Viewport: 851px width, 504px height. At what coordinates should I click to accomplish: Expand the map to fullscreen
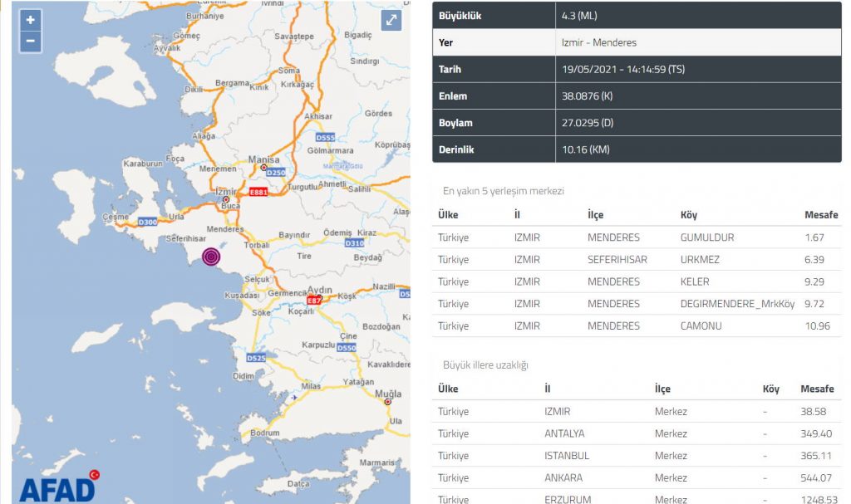point(391,22)
